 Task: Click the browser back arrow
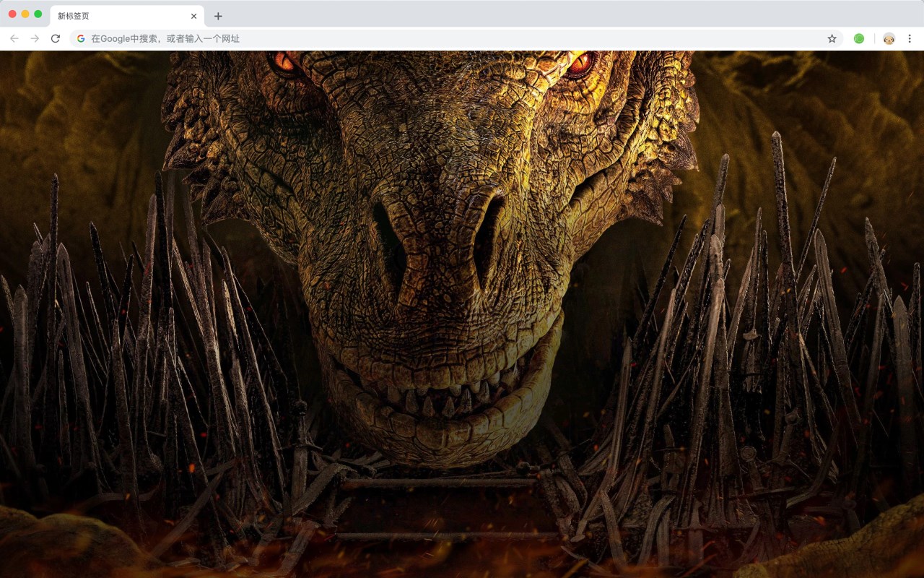[14, 38]
